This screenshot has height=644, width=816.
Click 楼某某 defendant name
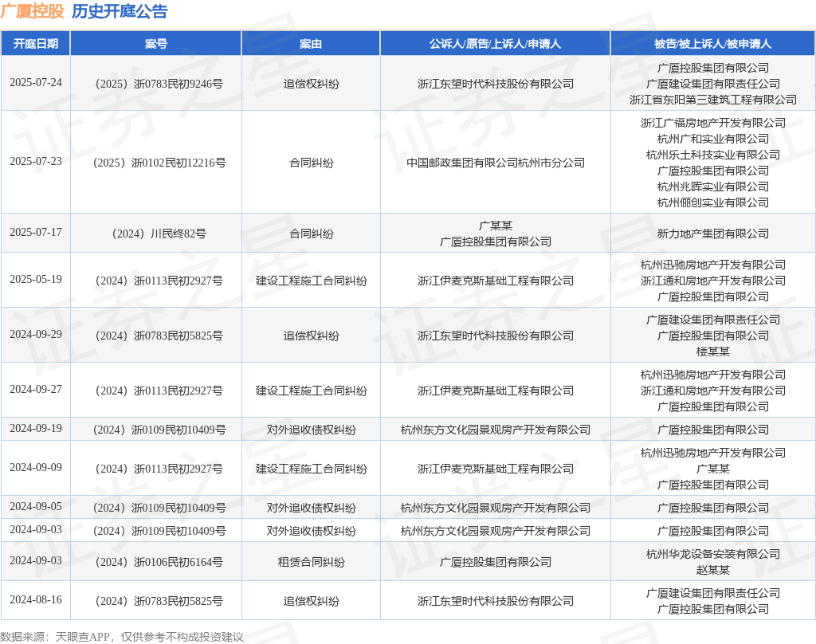pyautogui.click(x=712, y=351)
